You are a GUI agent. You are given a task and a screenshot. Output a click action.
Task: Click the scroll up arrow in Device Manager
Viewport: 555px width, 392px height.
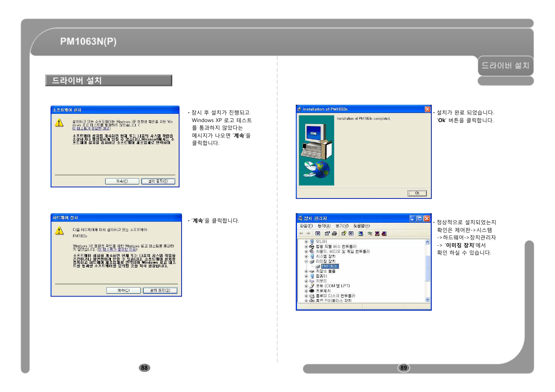[x=427, y=242]
